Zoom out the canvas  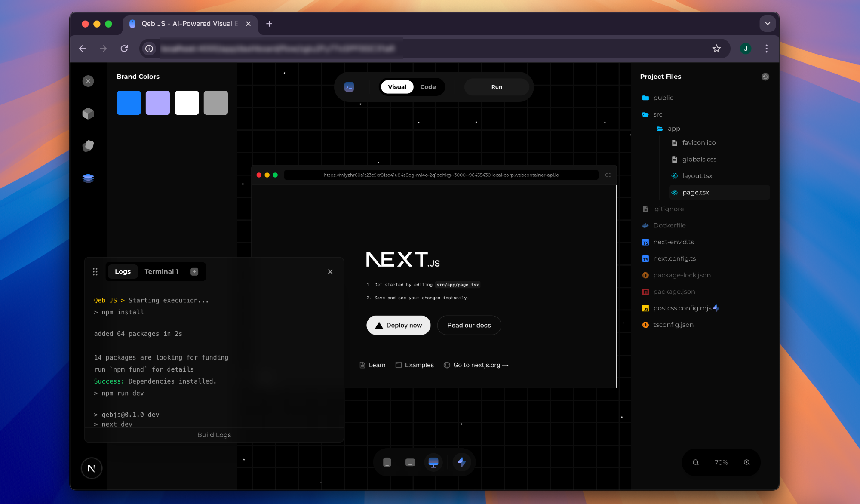(696, 463)
